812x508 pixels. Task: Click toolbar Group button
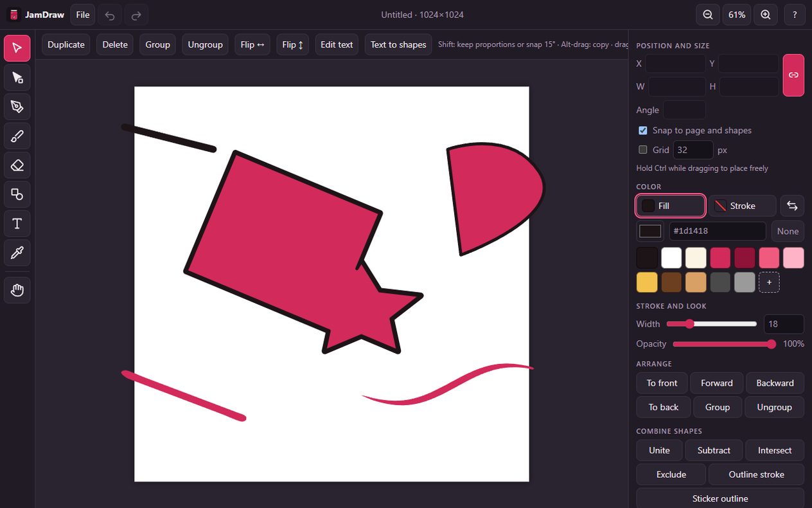pyautogui.click(x=157, y=44)
